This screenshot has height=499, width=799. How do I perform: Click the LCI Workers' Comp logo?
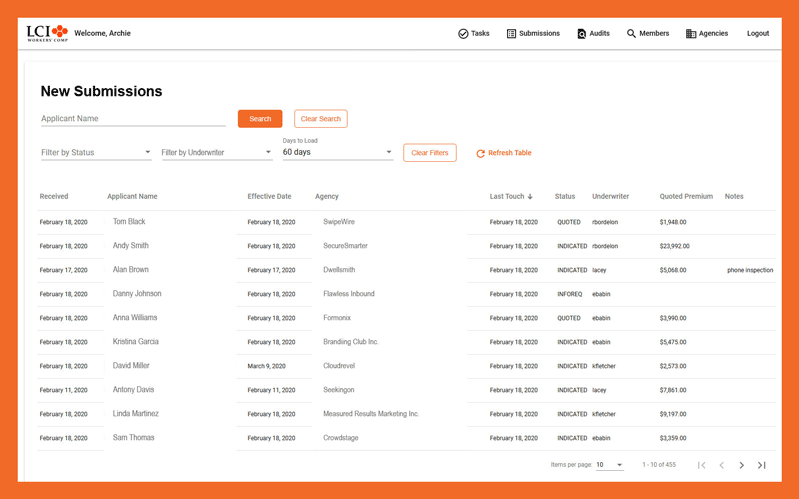point(47,33)
